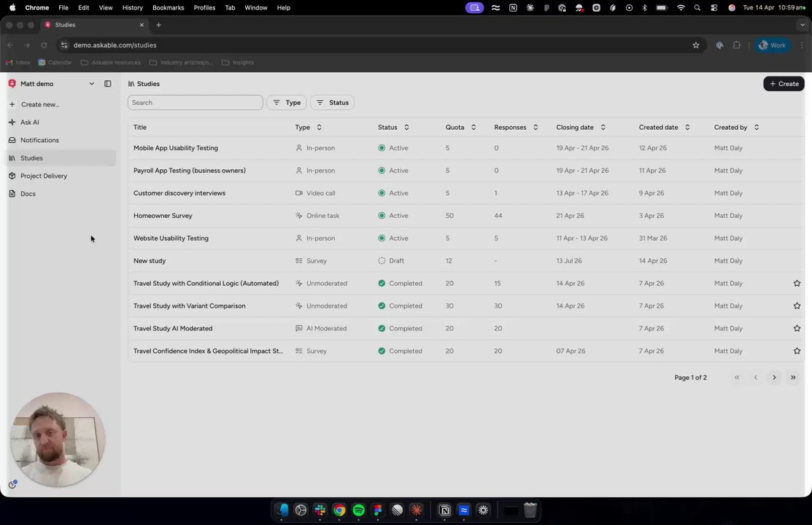Click the help icon at bottom left
Screen dimensions: 812x525
click(x=12, y=485)
